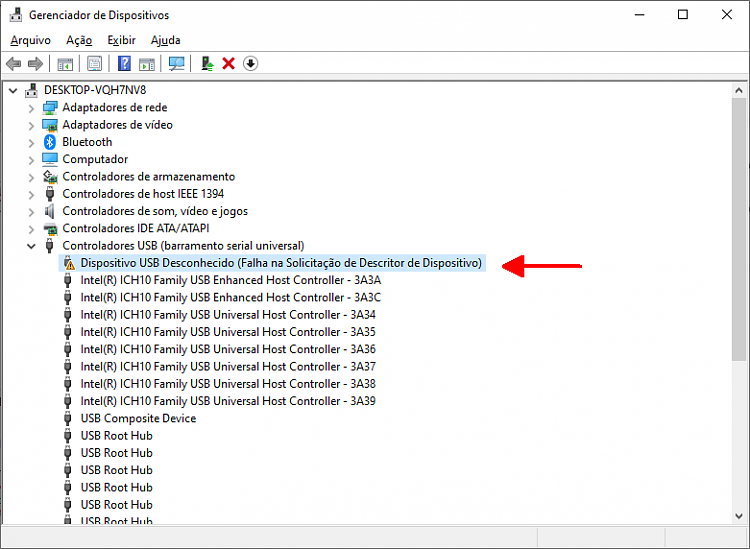Select USB Enhanced Host Controller - 3A3C
The height and width of the screenshot is (549, 750).
(231, 297)
